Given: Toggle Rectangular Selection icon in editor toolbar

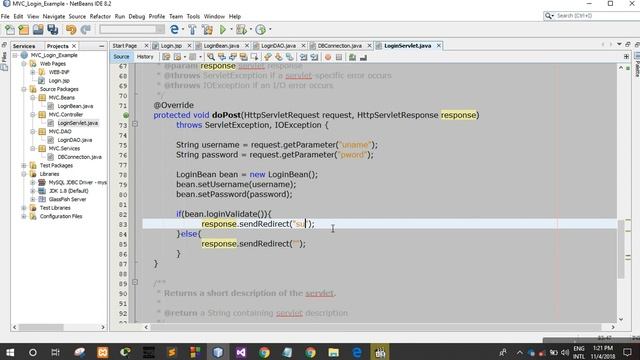Looking at the screenshot, I should pos(255,57).
